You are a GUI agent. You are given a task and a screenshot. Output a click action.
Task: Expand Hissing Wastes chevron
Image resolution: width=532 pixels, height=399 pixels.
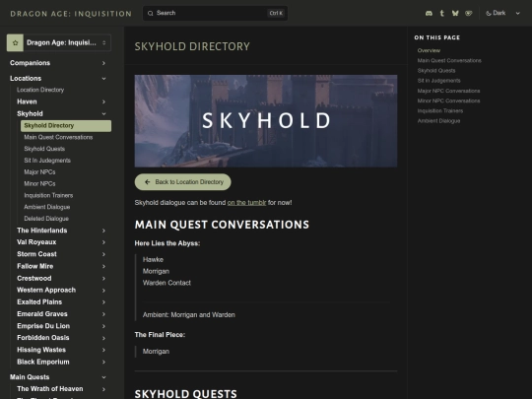pyautogui.click(x=103, y=350)
